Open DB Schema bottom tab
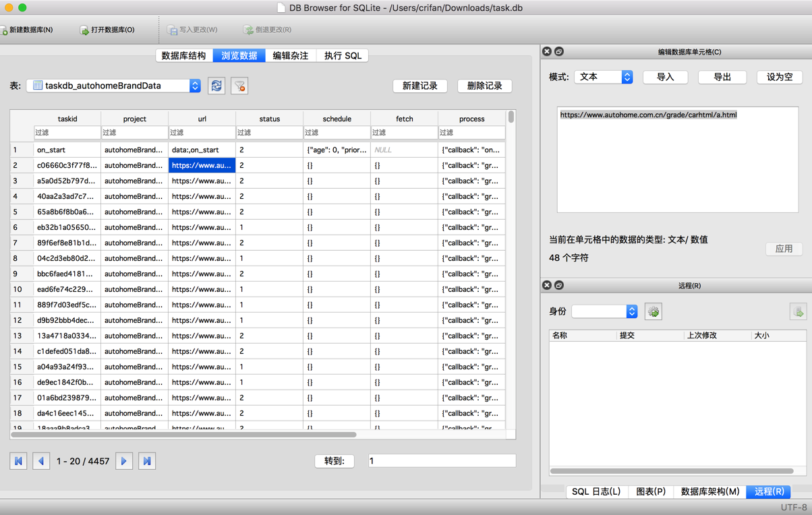 (x=710, y=491)
